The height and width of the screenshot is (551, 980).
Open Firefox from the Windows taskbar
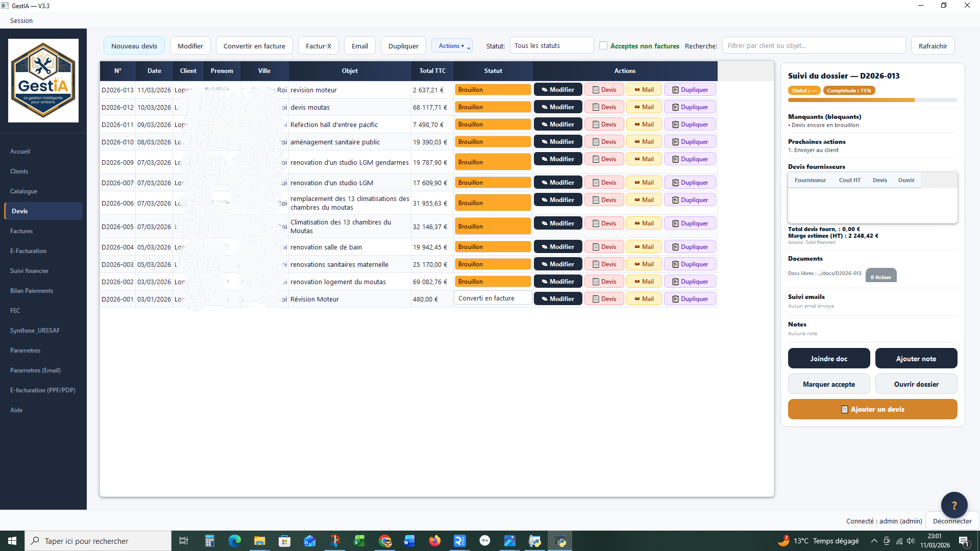point(434,541)
